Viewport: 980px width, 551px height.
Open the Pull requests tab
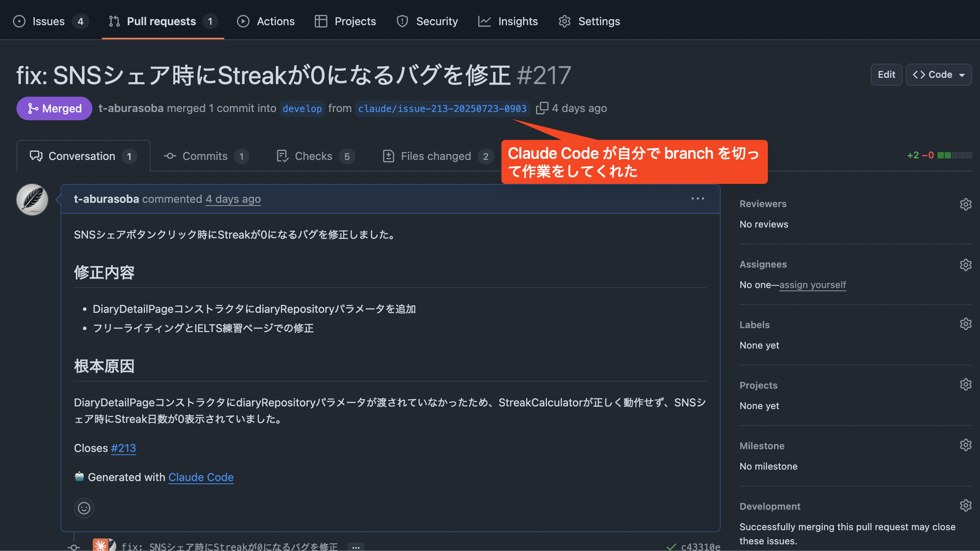click(x=163, y=21)
